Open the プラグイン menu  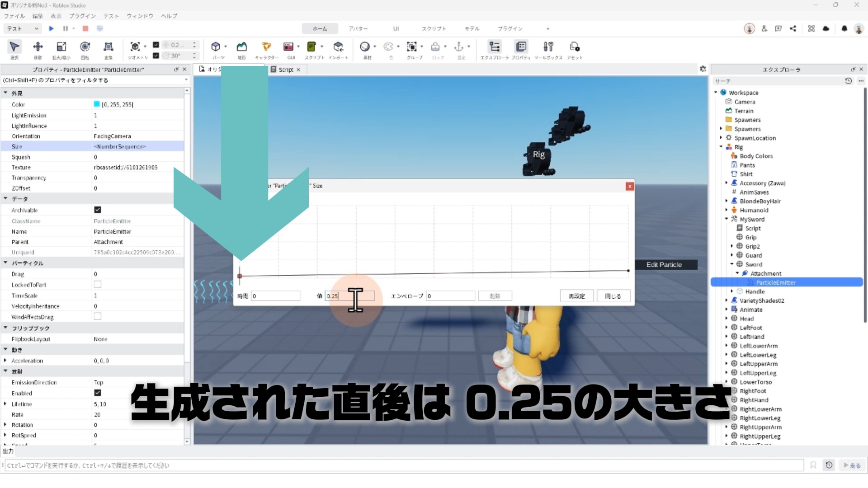82,16
